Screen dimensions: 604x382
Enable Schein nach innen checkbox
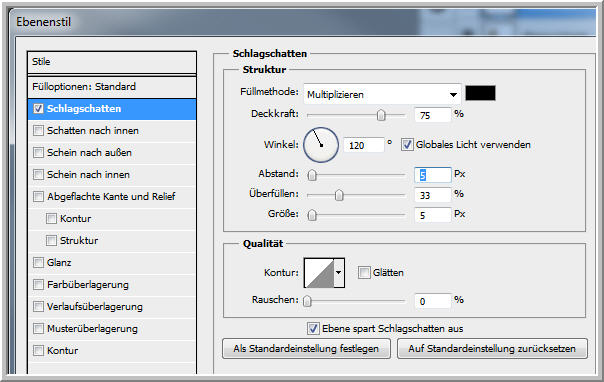point(38,174)
